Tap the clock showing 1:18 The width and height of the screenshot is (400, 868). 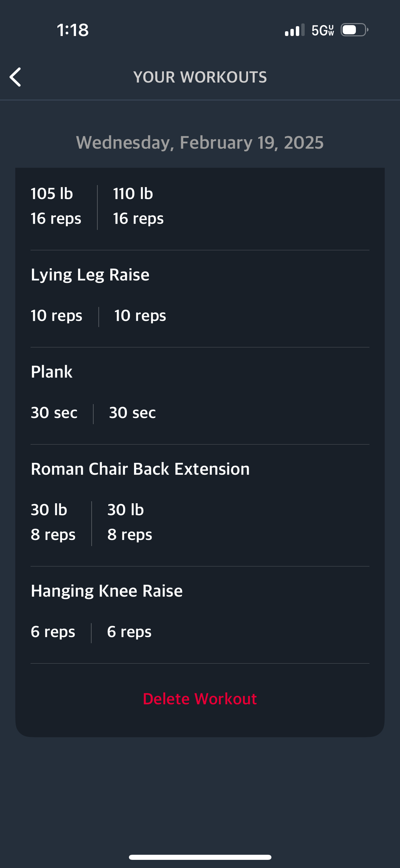pos(73,30)
